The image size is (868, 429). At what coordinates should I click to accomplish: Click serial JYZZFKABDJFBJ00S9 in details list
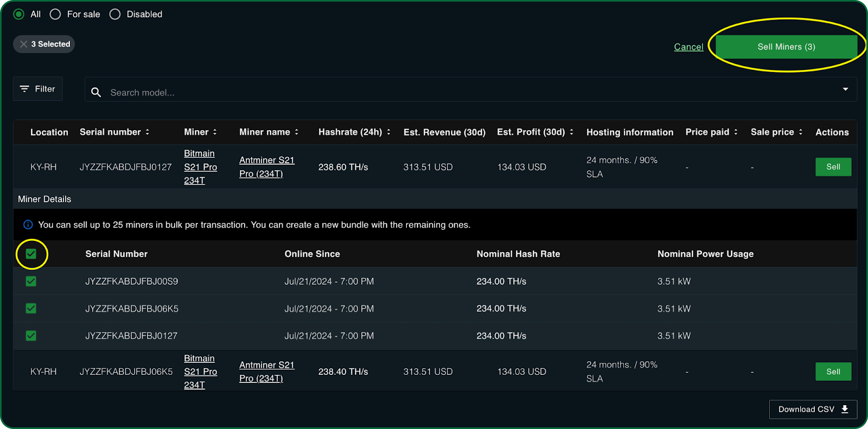[131, 281]
